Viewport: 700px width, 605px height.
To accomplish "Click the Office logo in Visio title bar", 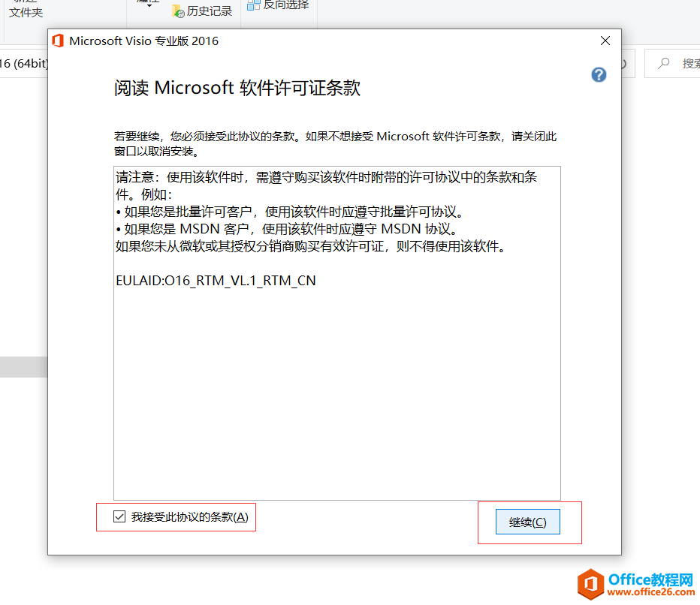I will tap(58, 41).
